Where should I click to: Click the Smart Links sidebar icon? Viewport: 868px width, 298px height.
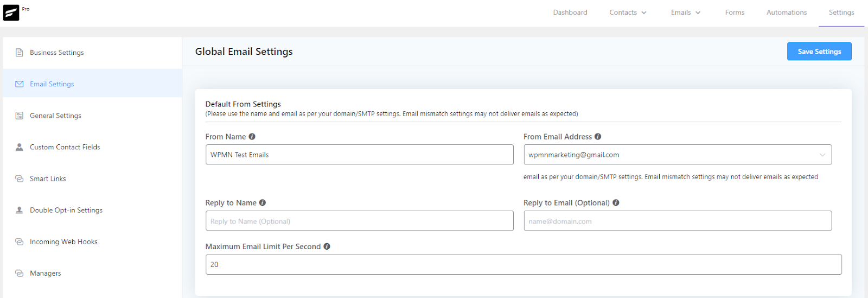tap(20, 179)
